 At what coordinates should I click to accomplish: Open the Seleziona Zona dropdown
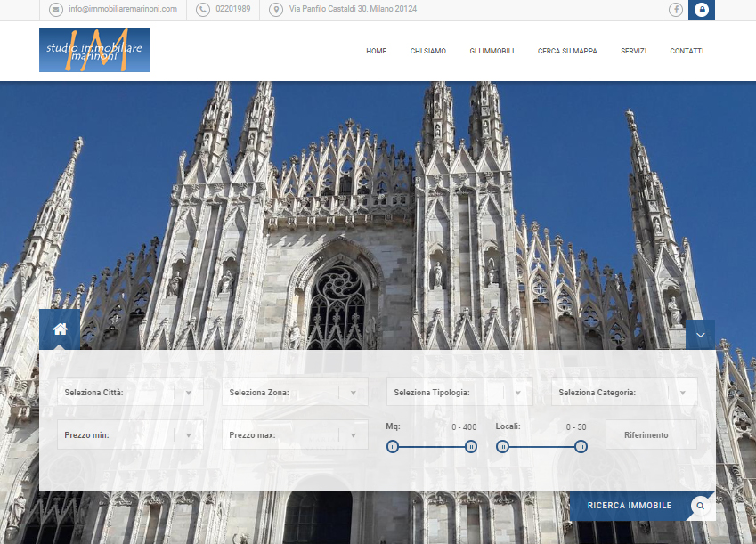[295, 392]
